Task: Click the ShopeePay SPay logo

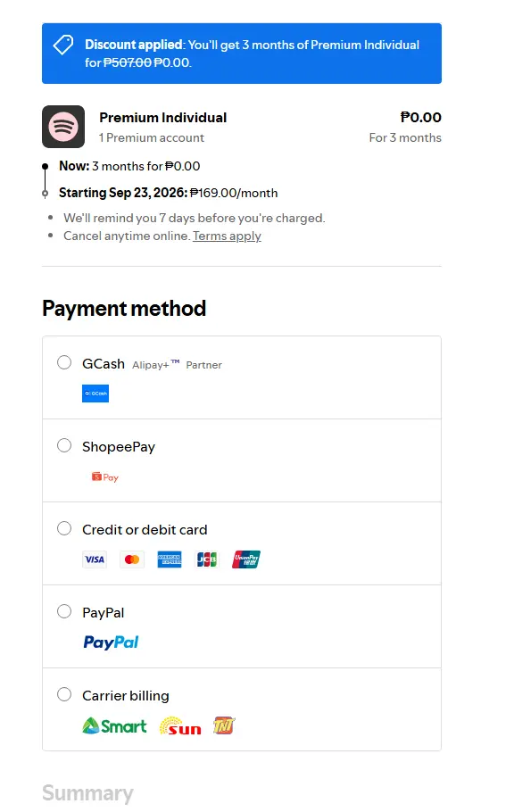Action: tap(105, 477)
